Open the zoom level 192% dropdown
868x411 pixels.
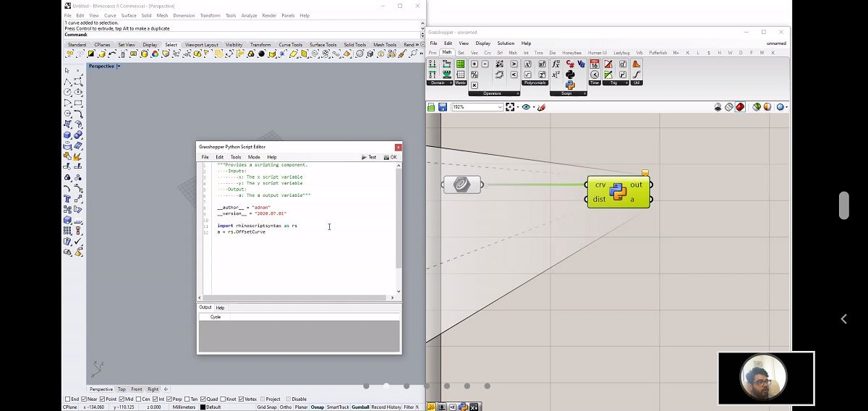tap(500, 107)
